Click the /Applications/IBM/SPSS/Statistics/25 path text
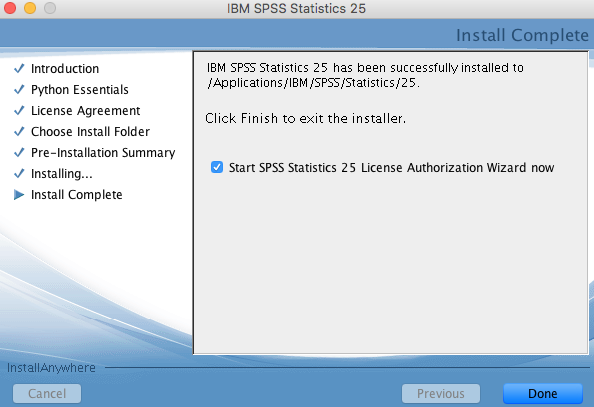 tap(313, 83)
